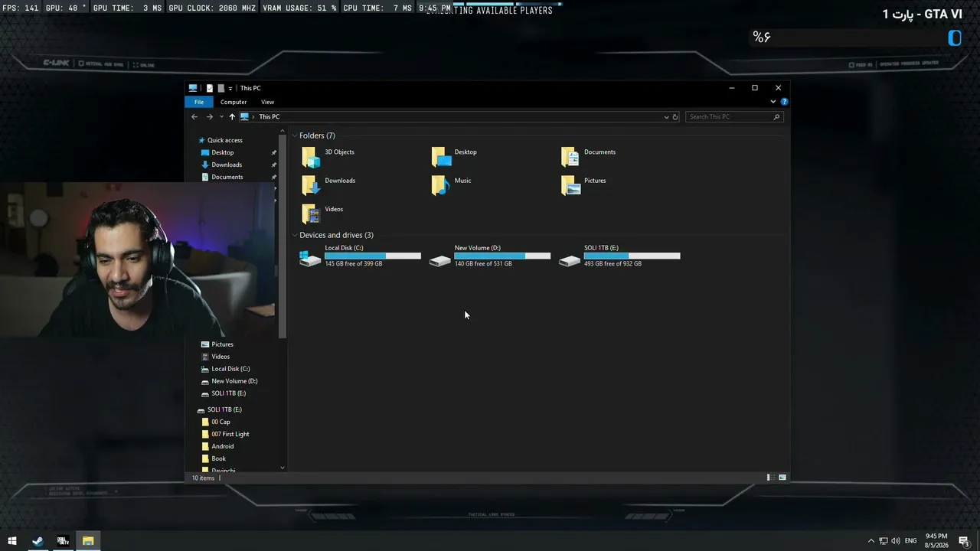This screenshot has width=980, height=551.
Task: Switch to large icons view in status bar
Action: [782, 478]
